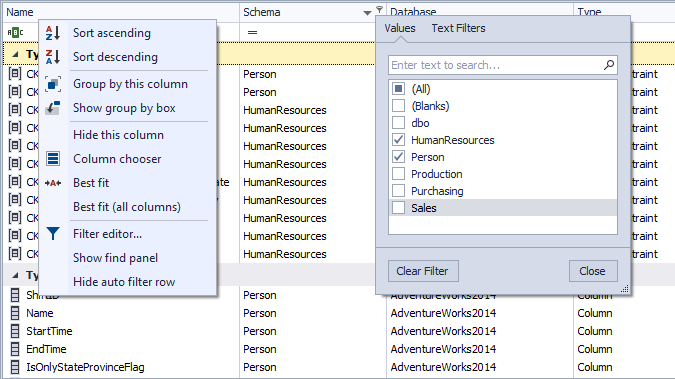Click the search magnifier icon in filter popup
Screen dimensions: 675x379
coord(609,65)
